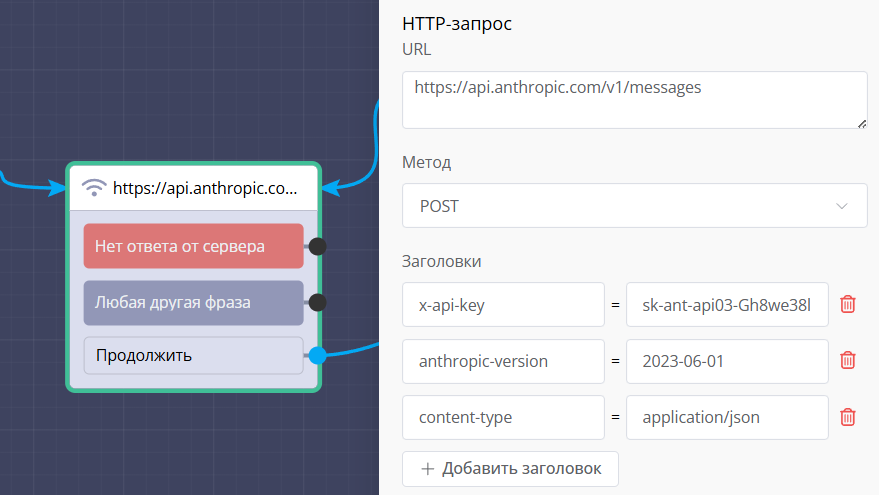Screen dimensions: 879x495
Task: Select the node title https://api.anthropic.co...
Action: click(204, 187)
